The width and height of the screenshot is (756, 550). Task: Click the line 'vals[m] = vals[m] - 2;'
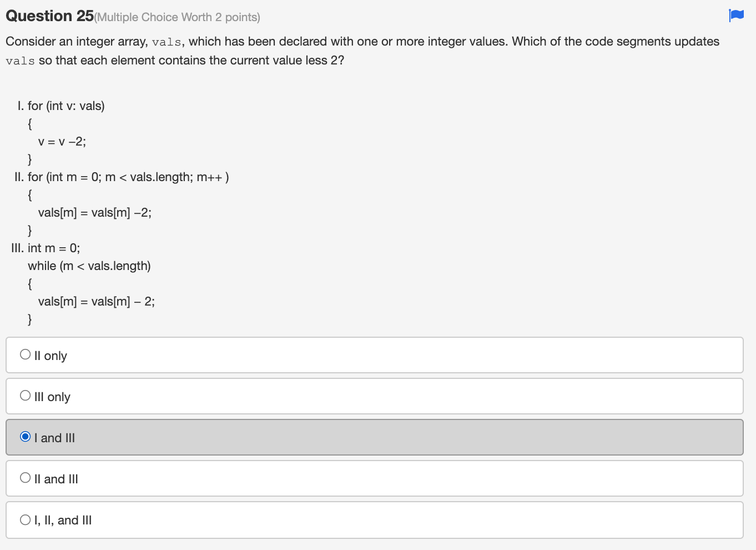[x=96, y=301]
